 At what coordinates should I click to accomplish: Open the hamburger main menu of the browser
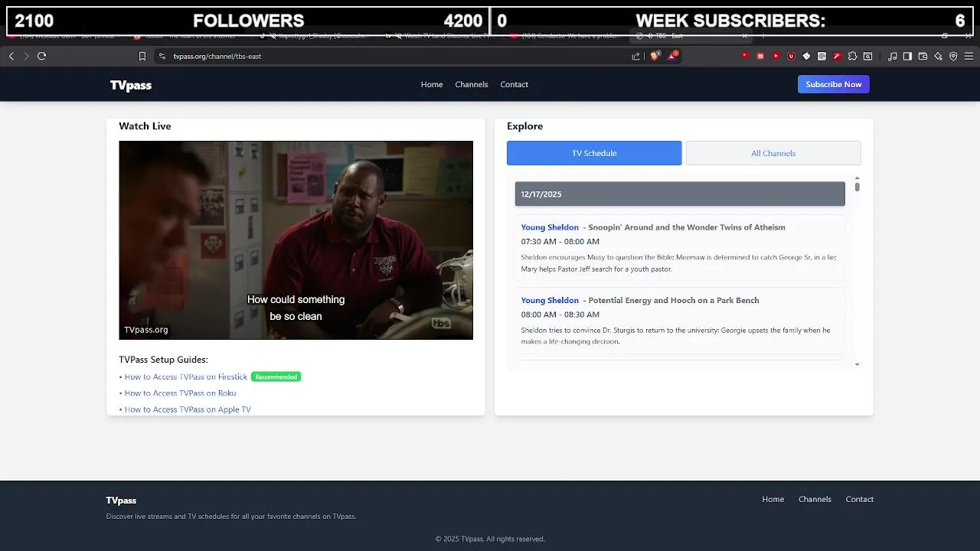pyautogui.click(x=969, y=56)
